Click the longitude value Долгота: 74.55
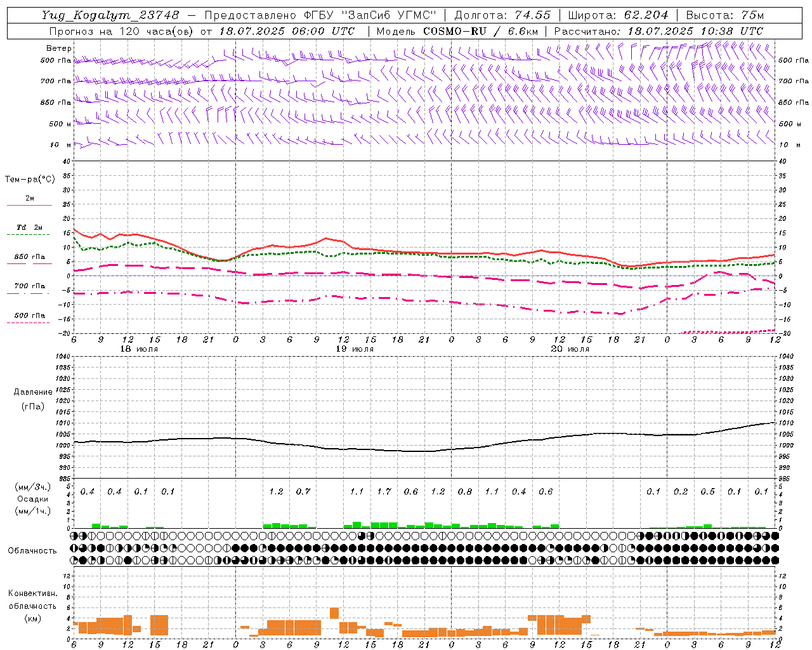The width and height of the screenshot is (812, 650). (502, 15)
